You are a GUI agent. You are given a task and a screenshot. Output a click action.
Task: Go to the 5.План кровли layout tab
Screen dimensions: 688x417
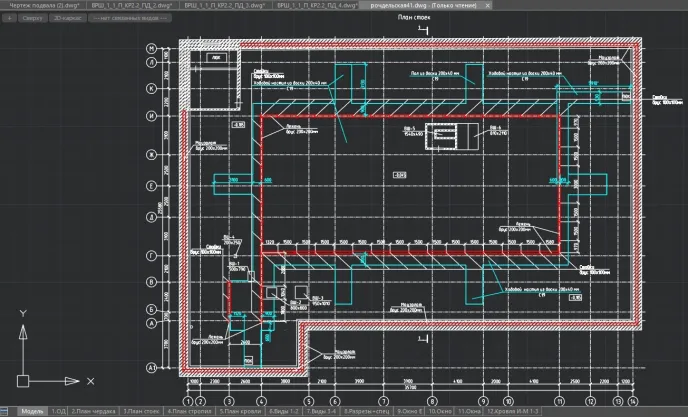pos(241,411)
